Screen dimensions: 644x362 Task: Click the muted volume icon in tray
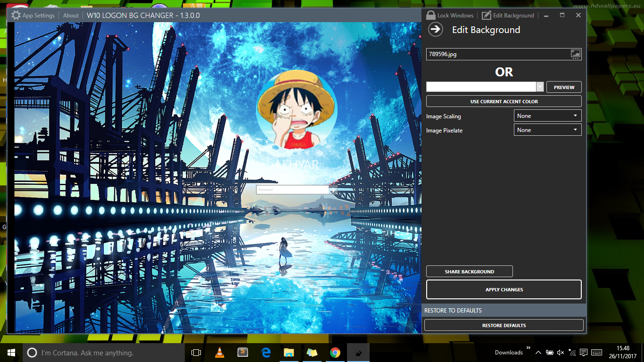[561, 353]
